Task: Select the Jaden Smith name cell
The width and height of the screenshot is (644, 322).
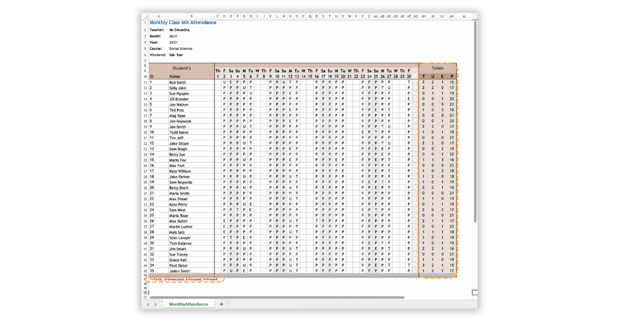Action: [x=179, y=271]
